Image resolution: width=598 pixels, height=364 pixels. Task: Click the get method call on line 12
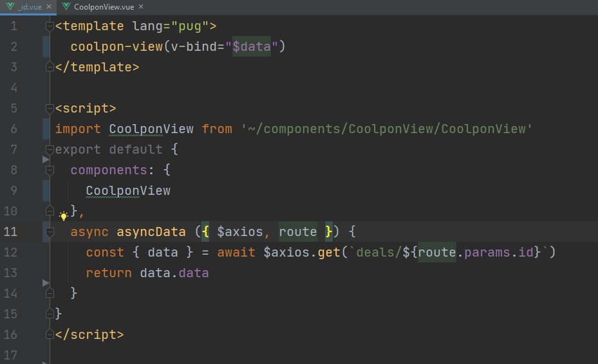pos(329,252)
